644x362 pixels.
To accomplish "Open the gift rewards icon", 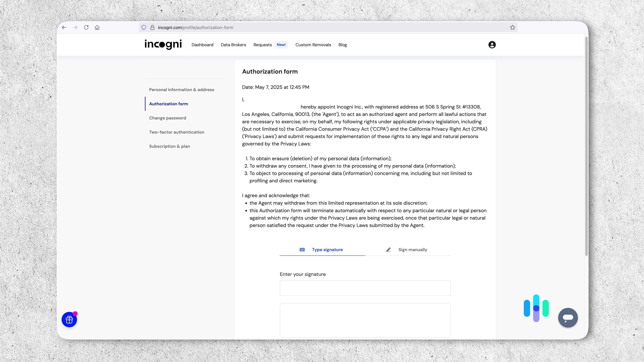I will tap(69, 319).
